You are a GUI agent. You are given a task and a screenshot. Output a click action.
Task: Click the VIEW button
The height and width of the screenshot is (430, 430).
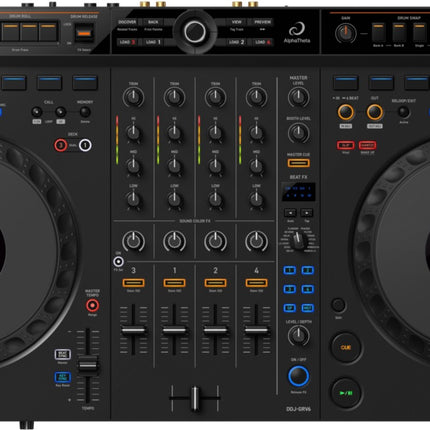[237, 22]
